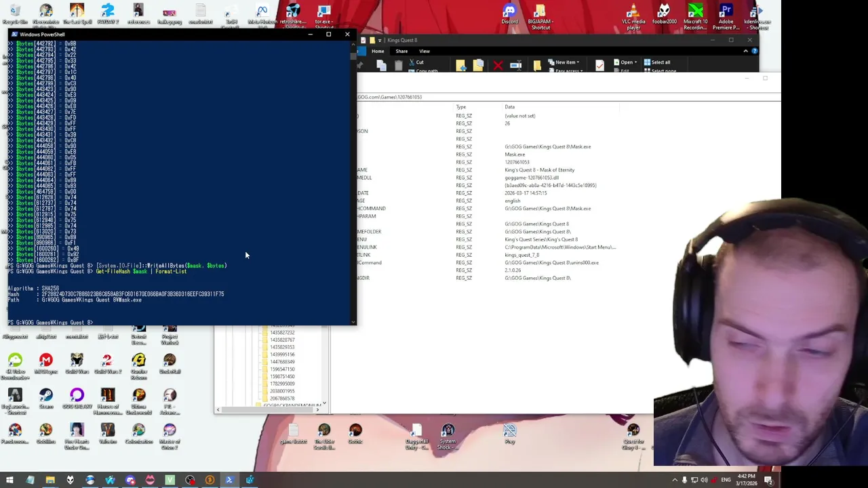Click the taskbar volume icon
The image size is (868, 488).
[704, 480]
